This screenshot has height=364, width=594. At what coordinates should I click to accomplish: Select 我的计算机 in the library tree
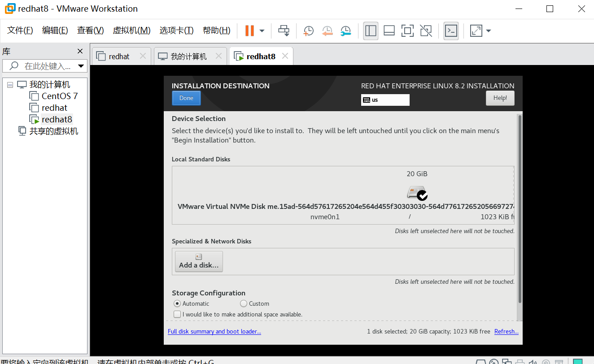pos(49,85)
